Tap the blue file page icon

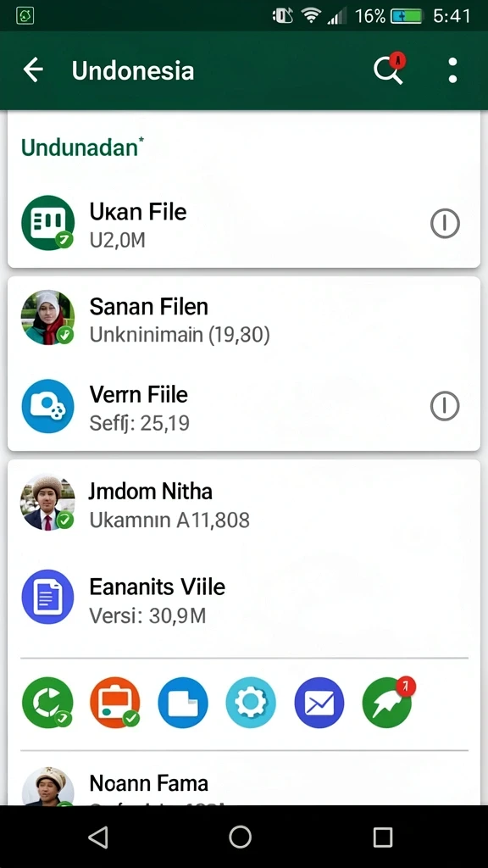click(183, 703)
